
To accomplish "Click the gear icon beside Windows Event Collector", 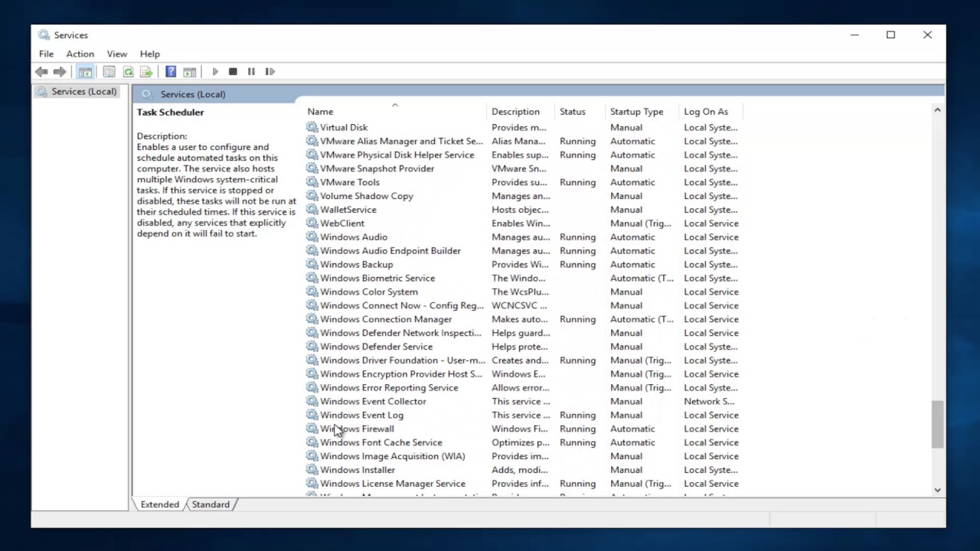I will click(x=312, y=402).
